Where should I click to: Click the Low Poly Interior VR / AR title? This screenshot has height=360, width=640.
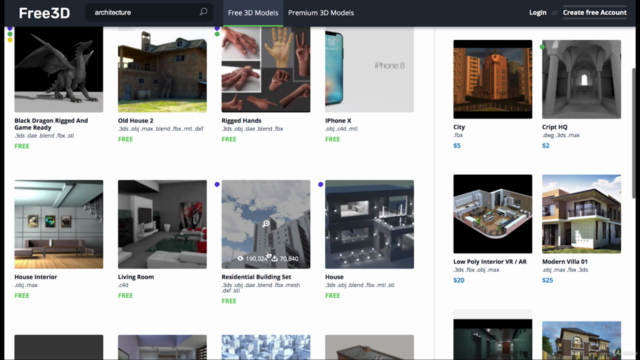click(x=490, y=262)
